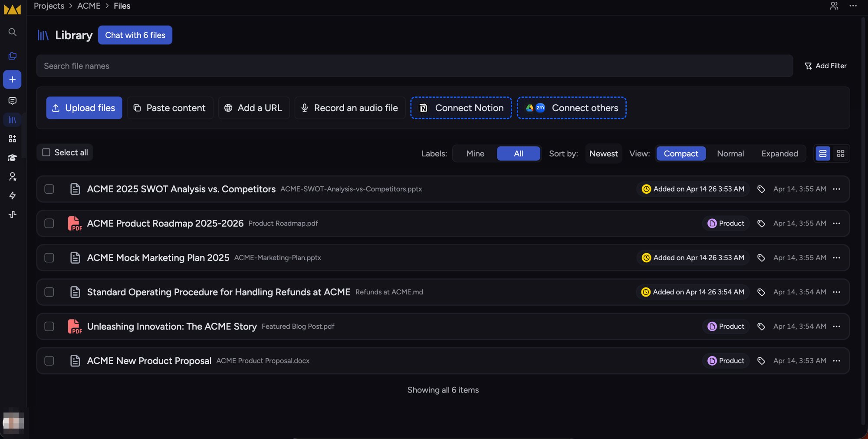This screenshot has width=868, height=439.
Task: Click the projects copy icon in the sidebar
Action: click(x=13, y=56)
